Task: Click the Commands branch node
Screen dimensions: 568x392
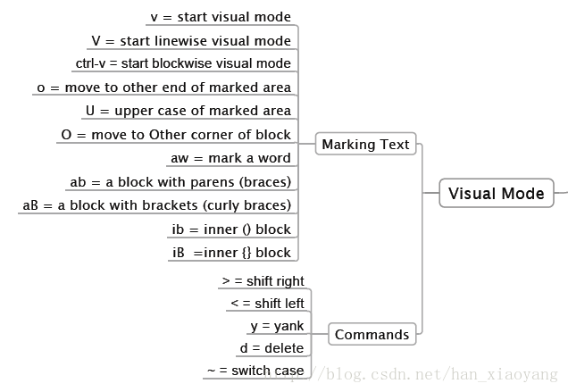Action: click(x=372, y=335)
